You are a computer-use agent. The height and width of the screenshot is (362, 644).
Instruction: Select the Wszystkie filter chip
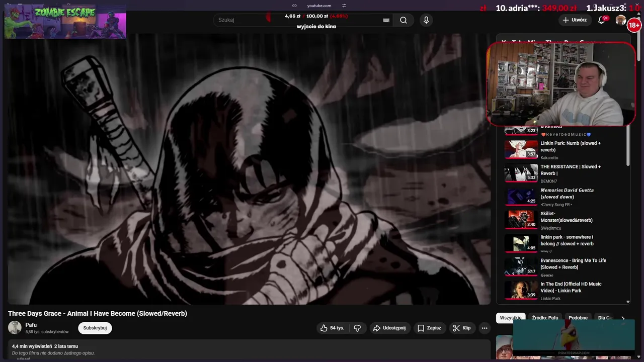tap(511, 318)
